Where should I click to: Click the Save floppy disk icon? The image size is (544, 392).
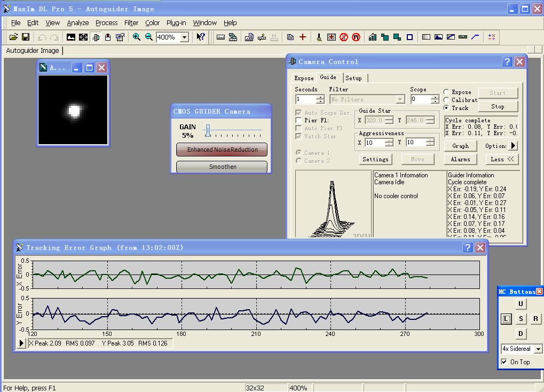pos(26,37)
